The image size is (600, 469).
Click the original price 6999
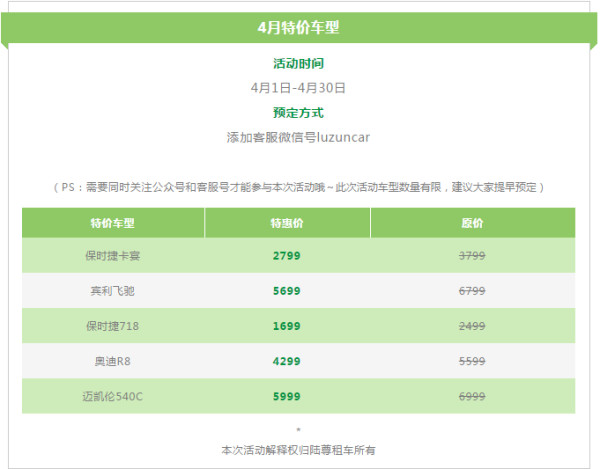[472, 396]
